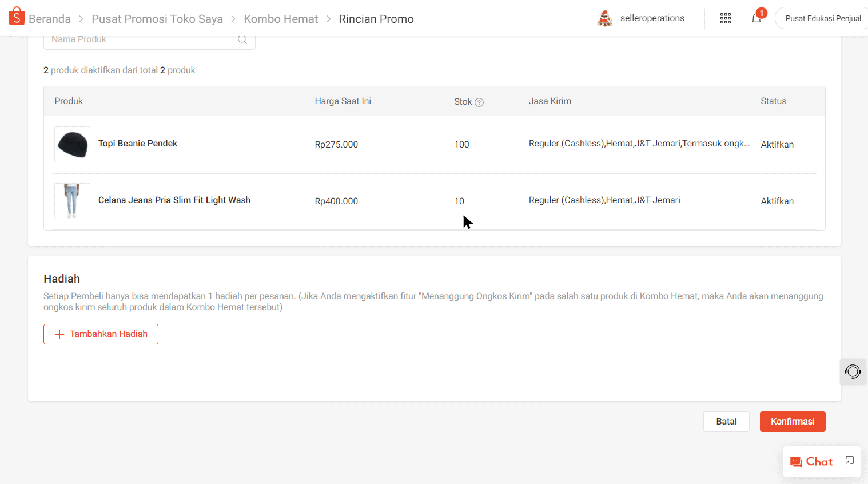868x484 pixels.
Task: Expand the chat window icon
Action: click(850, 461)
